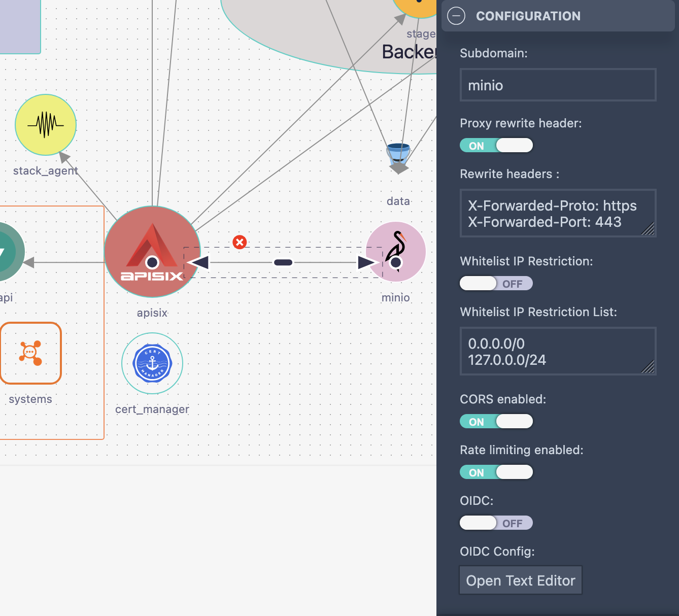The image size is (679, 616).
Task: Open Text Editor for OIDC Config
Action: pos(521,580)
